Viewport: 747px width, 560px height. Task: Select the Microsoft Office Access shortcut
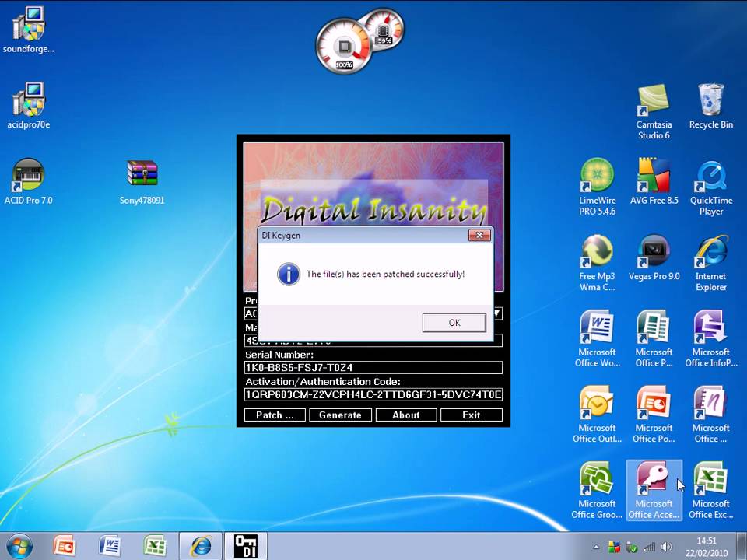[x=654, y=491]
